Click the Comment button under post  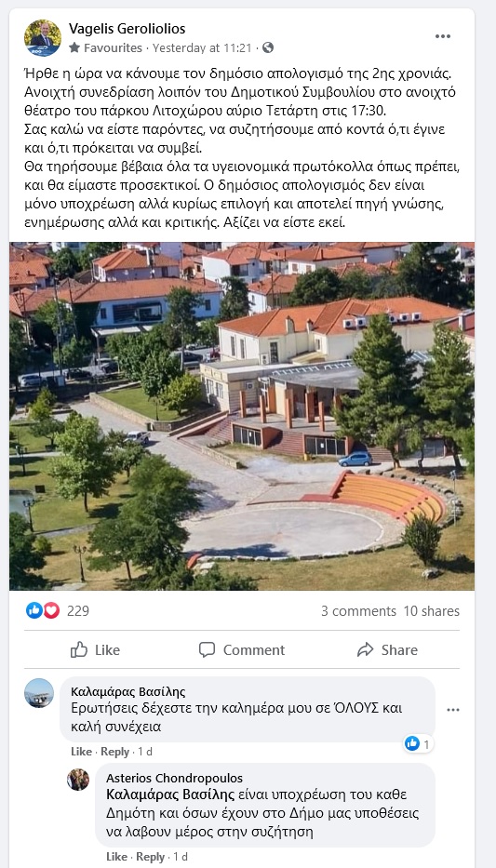coord(241,650)
